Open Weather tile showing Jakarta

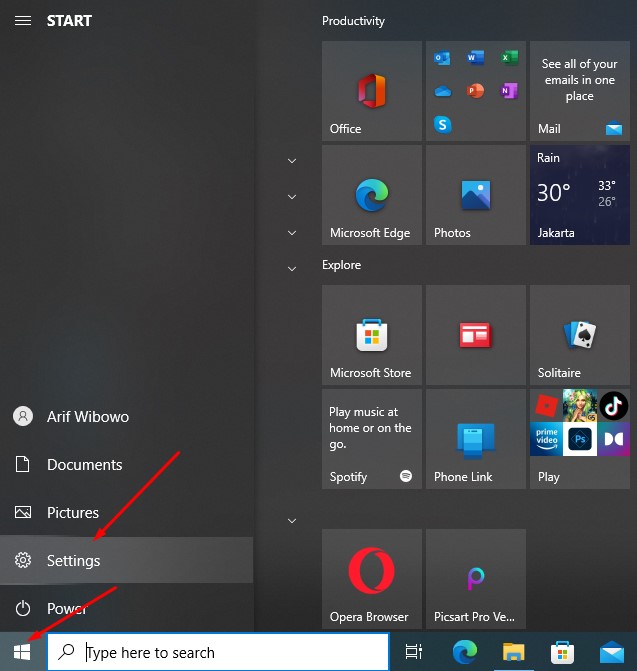pyautogui.click(x=579, y=195)
